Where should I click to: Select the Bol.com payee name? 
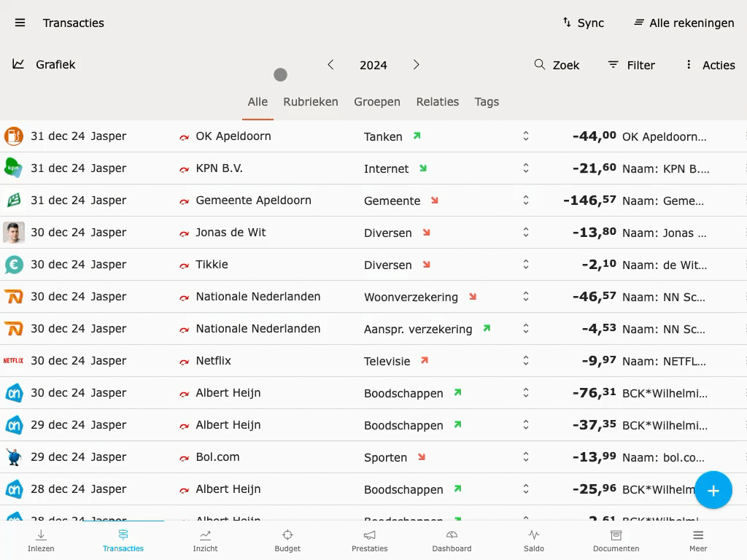tap(217, 457)
